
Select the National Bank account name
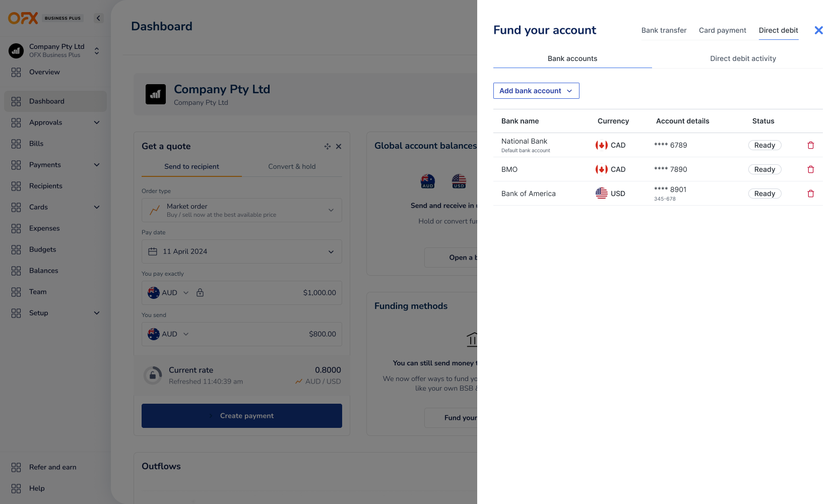pos(524,142)
